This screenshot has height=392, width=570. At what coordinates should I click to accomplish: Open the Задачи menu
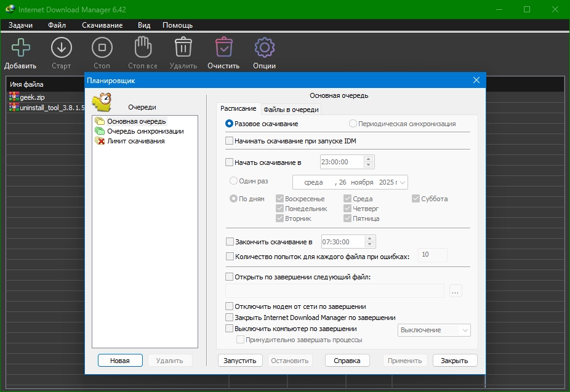[x=20, y=25]
